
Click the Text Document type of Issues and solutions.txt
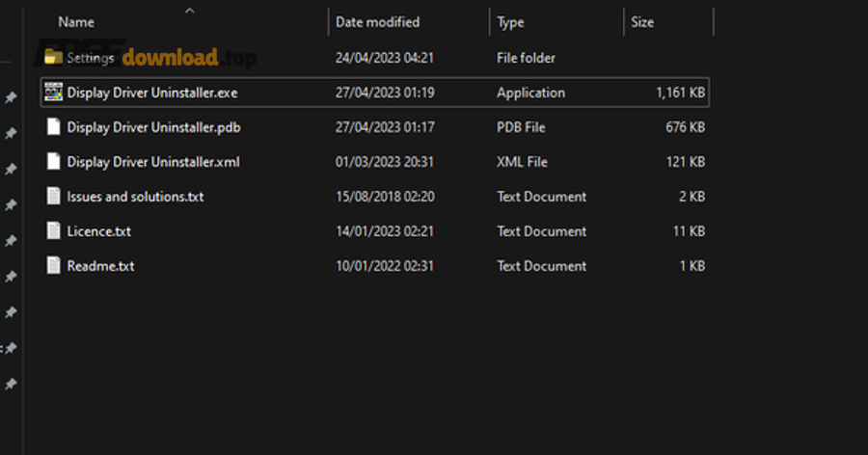coord(541,197)
